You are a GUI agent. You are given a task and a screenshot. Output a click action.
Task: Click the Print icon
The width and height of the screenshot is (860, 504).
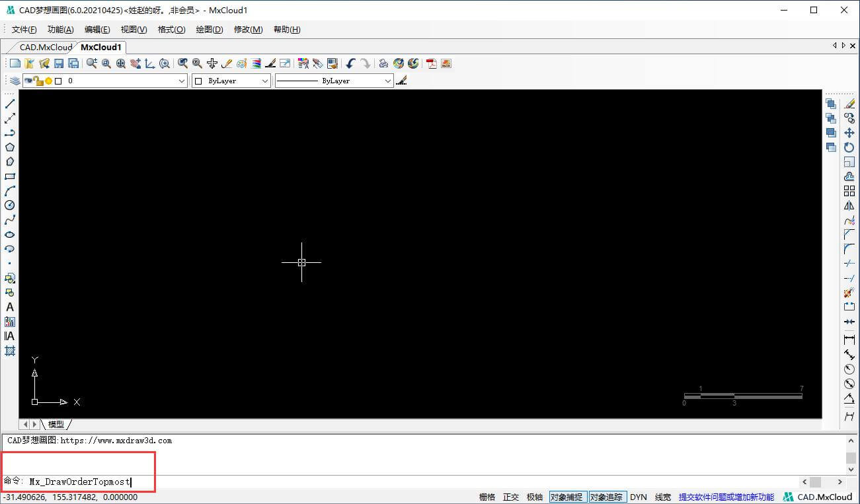tap(383, 63)
